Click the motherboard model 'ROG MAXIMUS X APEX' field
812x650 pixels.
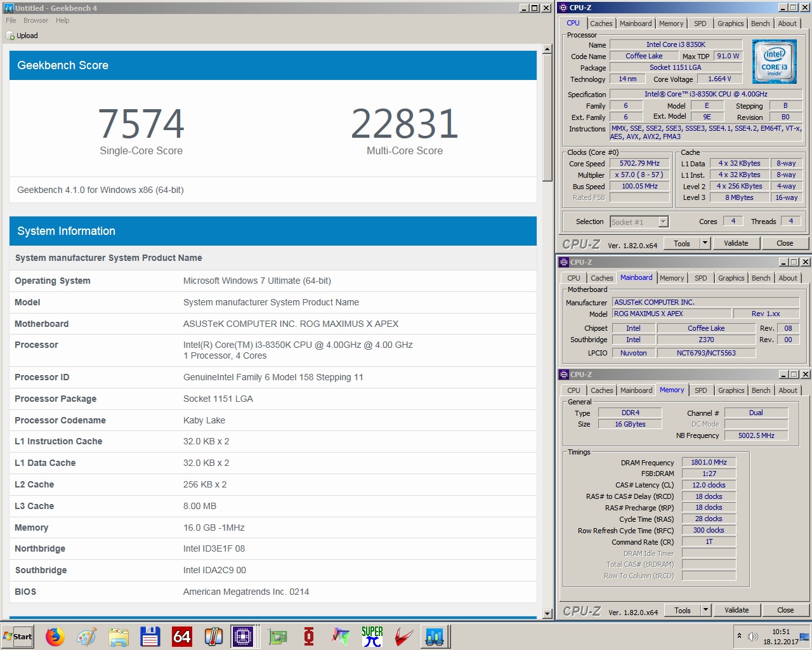pyautogui.click(x=671, y=314)
